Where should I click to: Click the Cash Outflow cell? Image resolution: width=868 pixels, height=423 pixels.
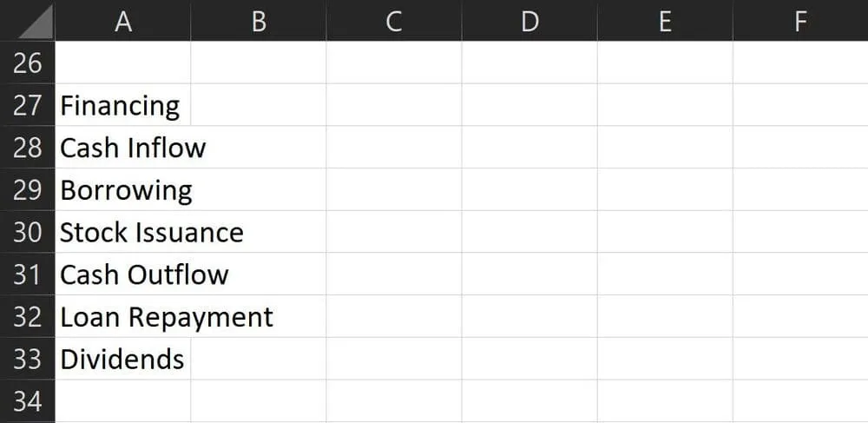coord(144,274)
